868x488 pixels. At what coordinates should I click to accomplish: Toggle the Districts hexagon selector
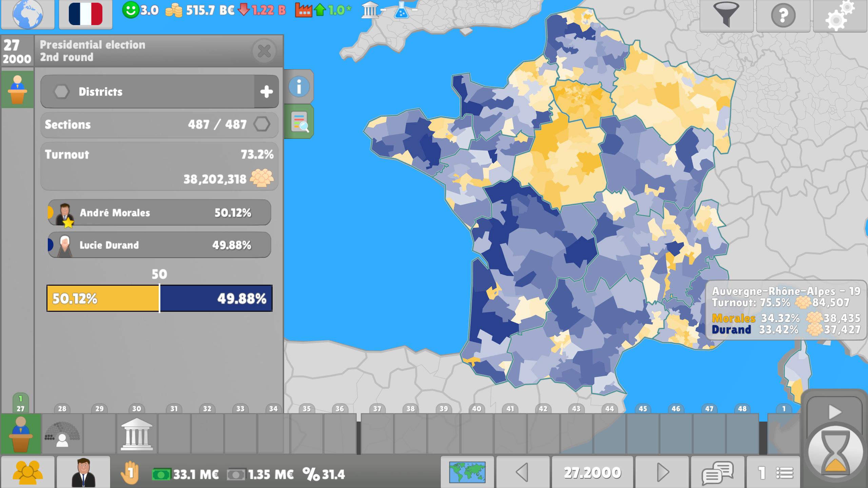click(x=62, y=91)
